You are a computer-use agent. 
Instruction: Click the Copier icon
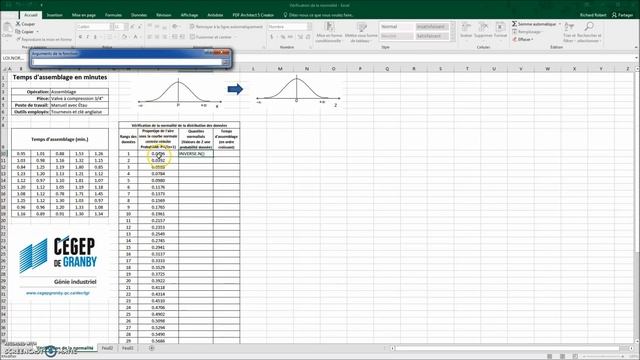pyautogui.click(x=18, y=32)
